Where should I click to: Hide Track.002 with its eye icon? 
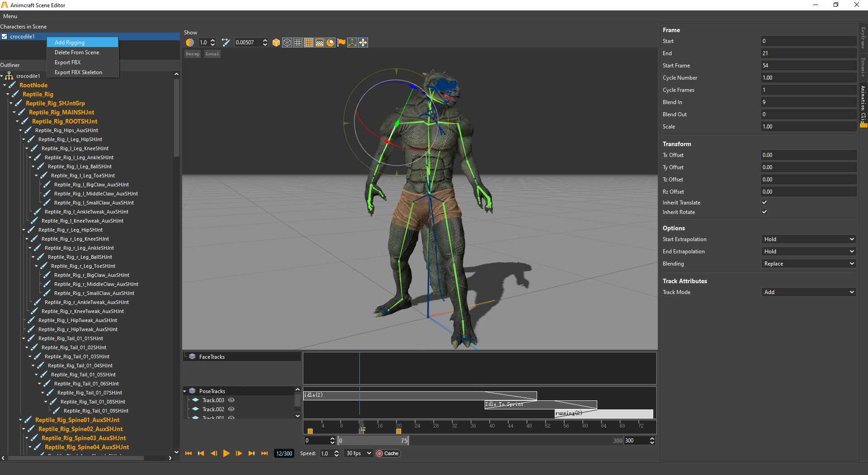pyautogui.click(x=231, y=409)
